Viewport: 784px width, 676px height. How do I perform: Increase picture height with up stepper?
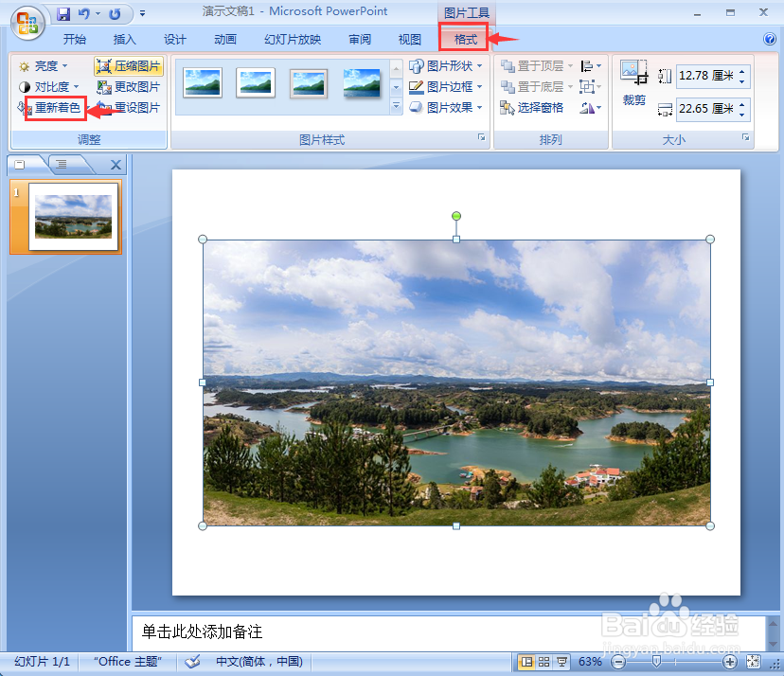(x=742, y=71)
